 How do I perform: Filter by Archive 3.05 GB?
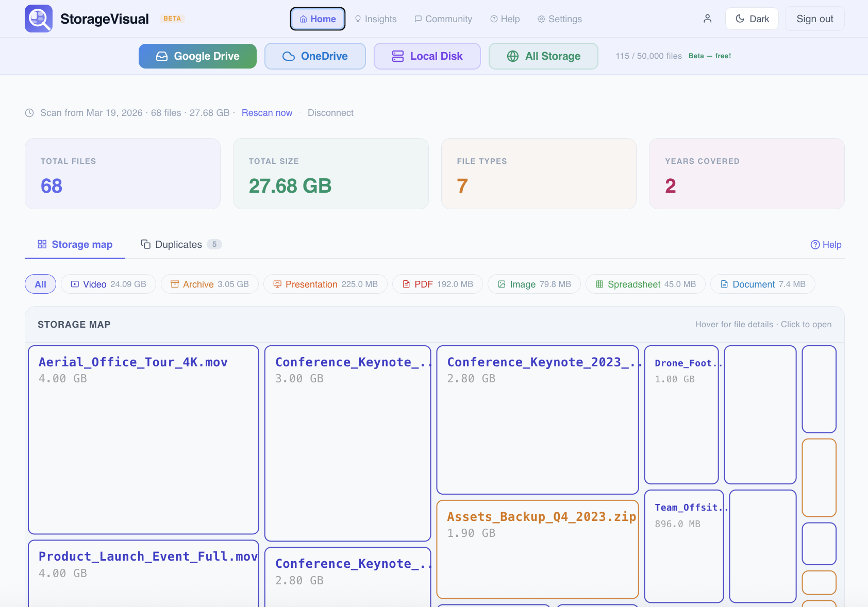click(209, 284)
